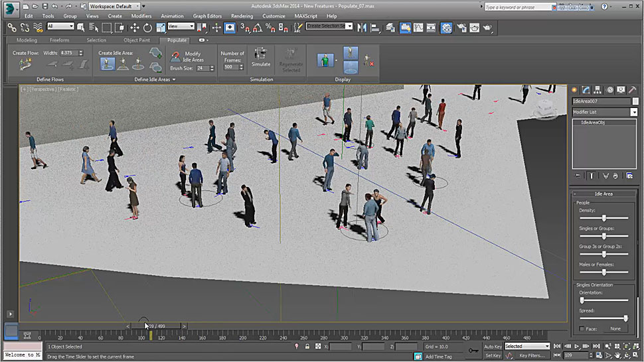
Task: Click the Key Filters button
Action: (532, 355)
